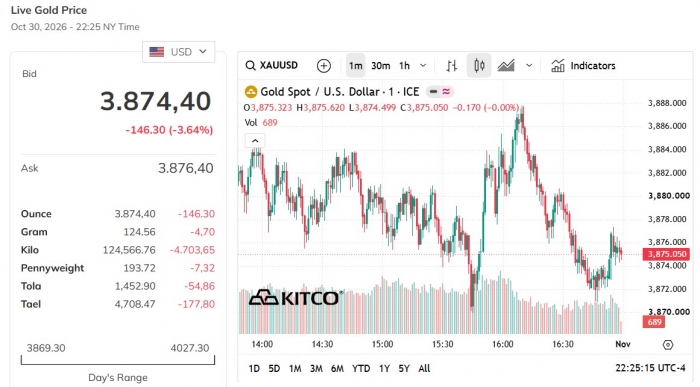Toggle the 1m interval button
The height and width of the screenshot is (387, 700).
click(x=356, y=66)
